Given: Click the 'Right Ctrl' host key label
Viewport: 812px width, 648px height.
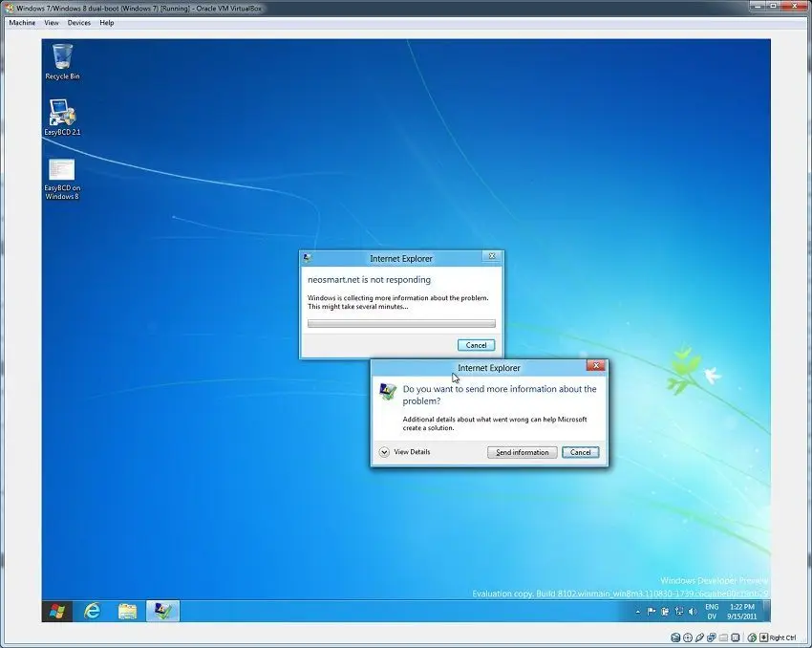Looking at the screenshot, I should (x=782, y=637).
